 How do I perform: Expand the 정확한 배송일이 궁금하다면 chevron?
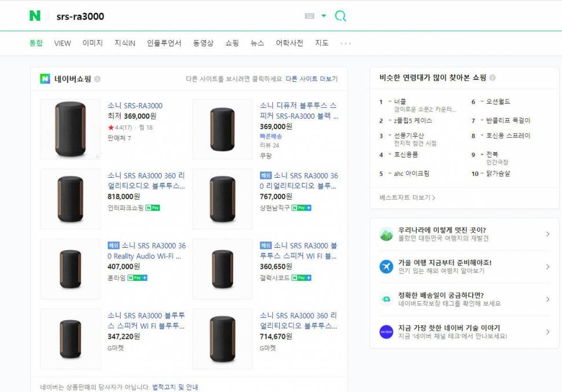coord(548,299)
